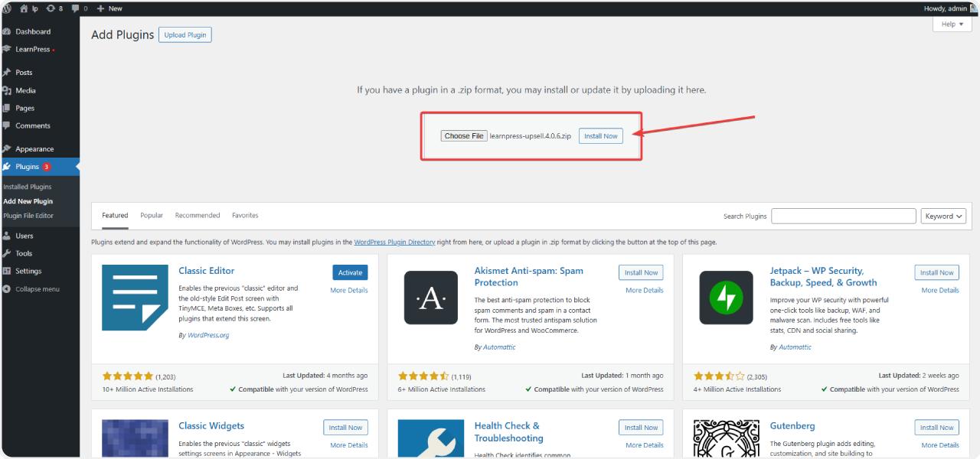
Task: Install the Gutenberg plugin
Action: pos(936,428)
